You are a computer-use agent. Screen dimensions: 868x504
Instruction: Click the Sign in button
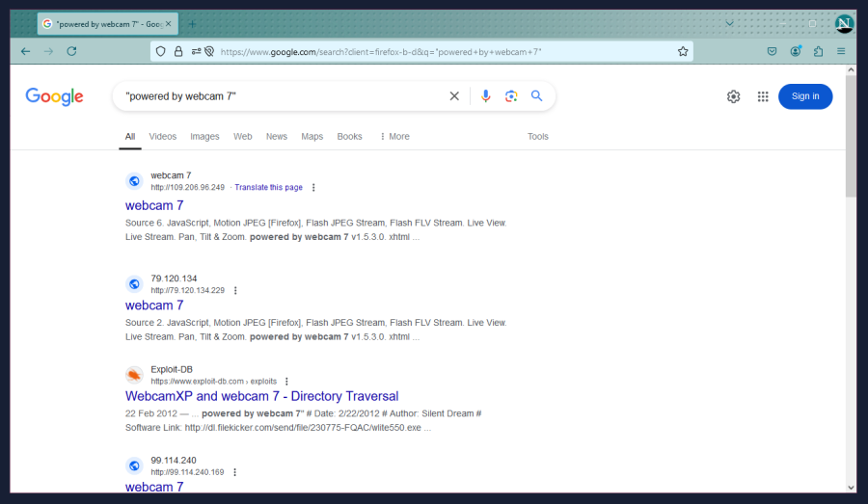804,96
